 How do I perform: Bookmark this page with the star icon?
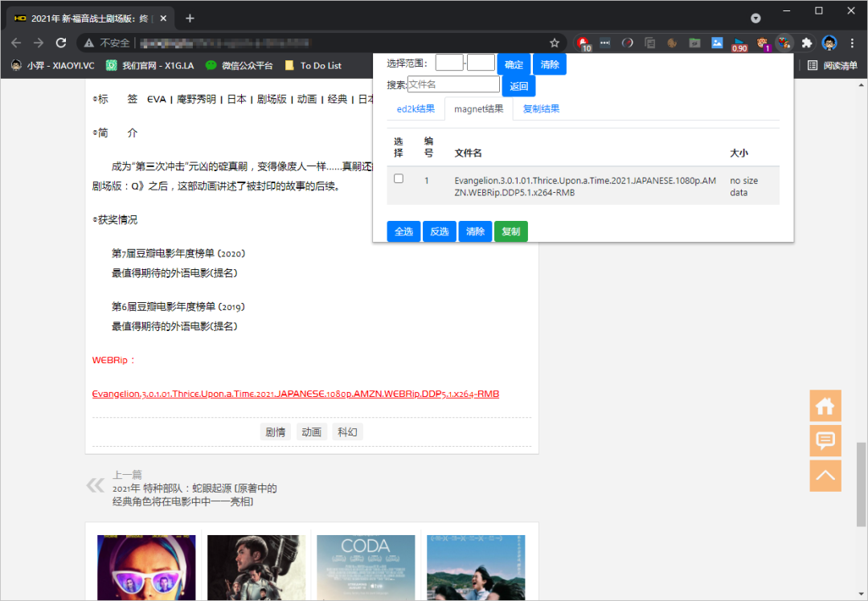point(555,43)
